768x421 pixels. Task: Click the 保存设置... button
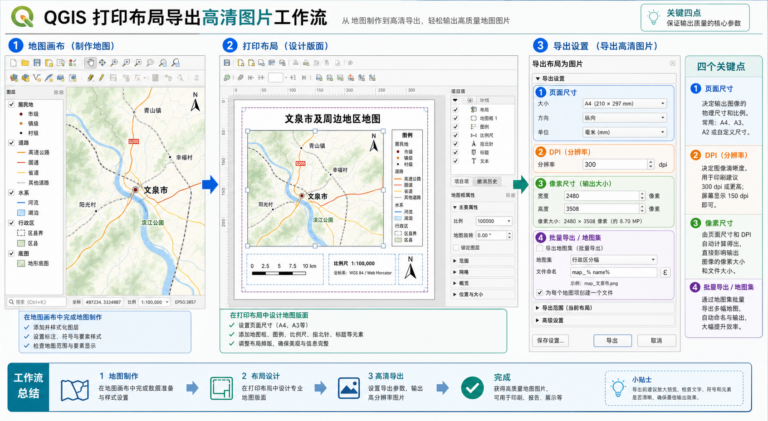[x=550, y=340]
